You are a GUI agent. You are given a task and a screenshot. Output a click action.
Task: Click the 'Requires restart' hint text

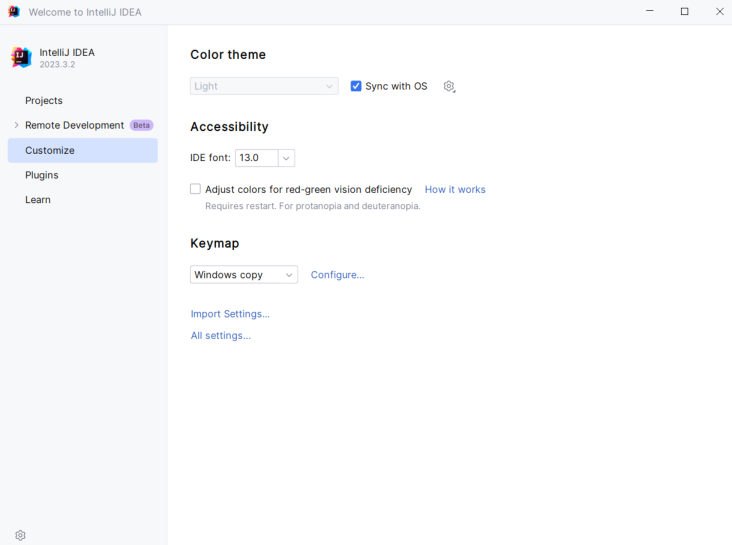313,206
